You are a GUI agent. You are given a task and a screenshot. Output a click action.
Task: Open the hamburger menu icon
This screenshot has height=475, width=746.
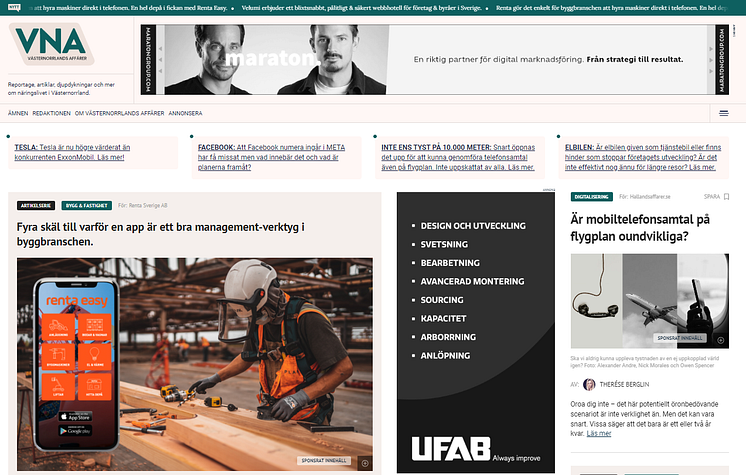point(724,113)
